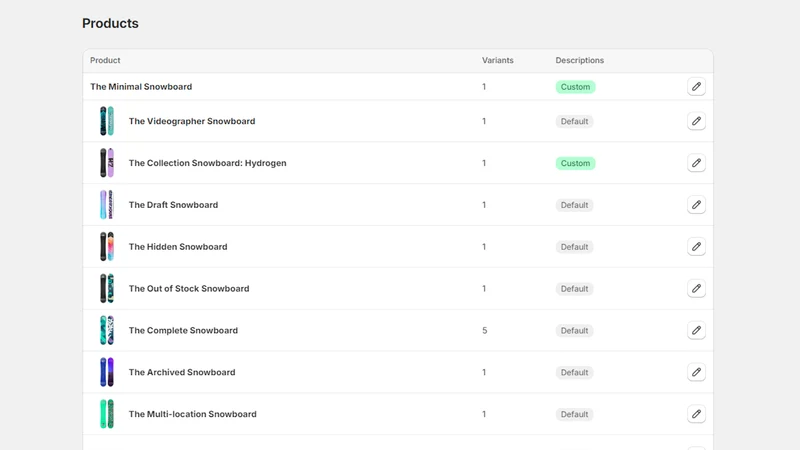Screen dimensions: 800x450
Task: Click The Hidden Snowboard thumbnail
Action: [x=107, y=246]
